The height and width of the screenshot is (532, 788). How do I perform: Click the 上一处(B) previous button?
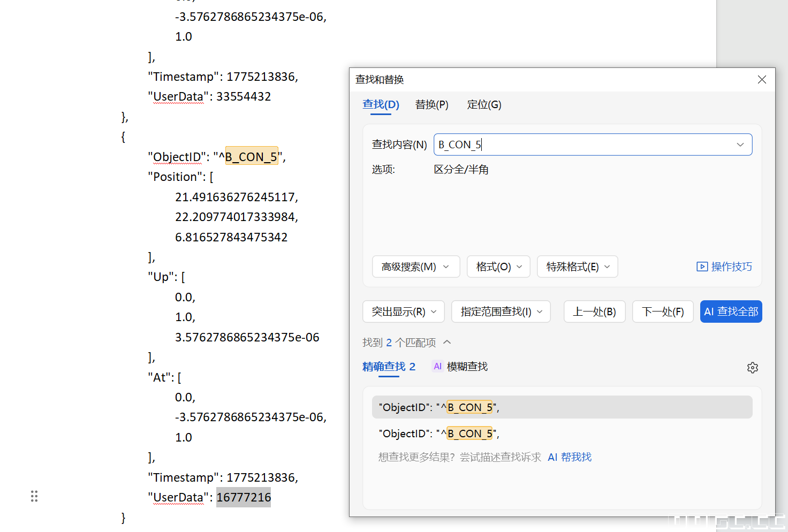pos(594,311)
